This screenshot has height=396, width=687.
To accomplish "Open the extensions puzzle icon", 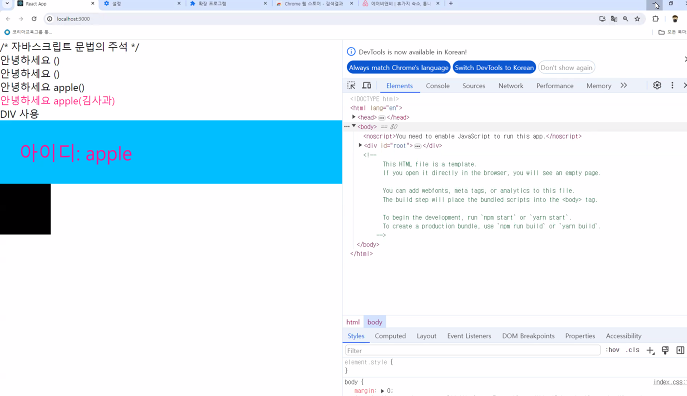I will point(655,19).
